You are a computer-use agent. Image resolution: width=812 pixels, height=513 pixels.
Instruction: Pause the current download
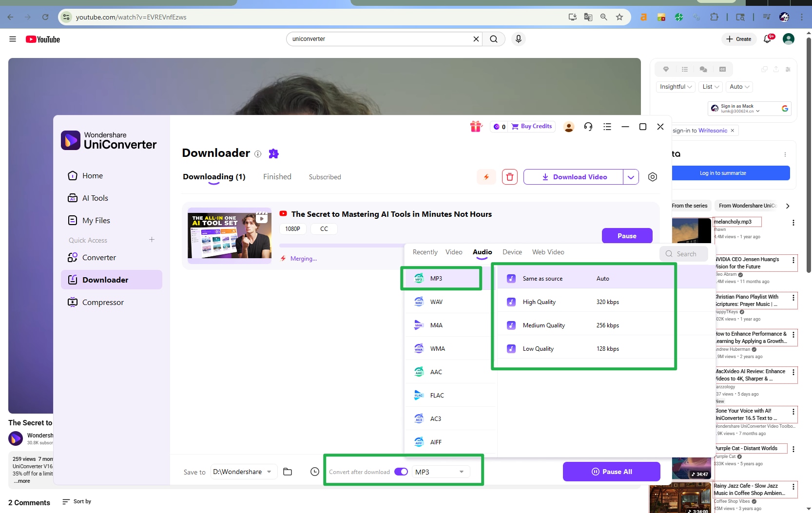click(627, 236)
